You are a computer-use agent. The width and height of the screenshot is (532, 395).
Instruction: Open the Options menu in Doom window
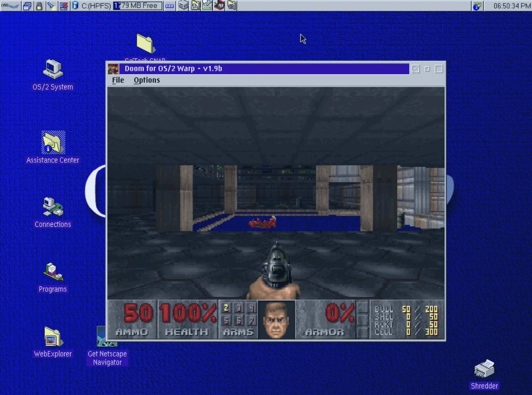147,80
